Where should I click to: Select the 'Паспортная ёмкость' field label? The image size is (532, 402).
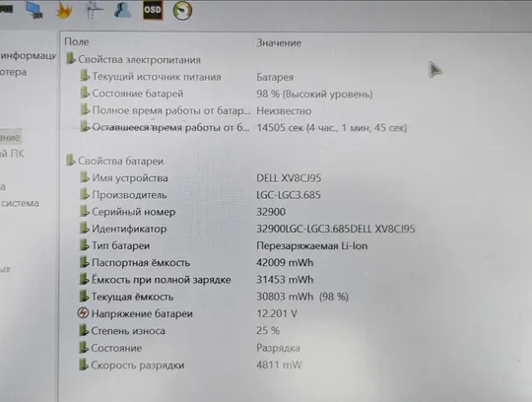coord(141,262)
